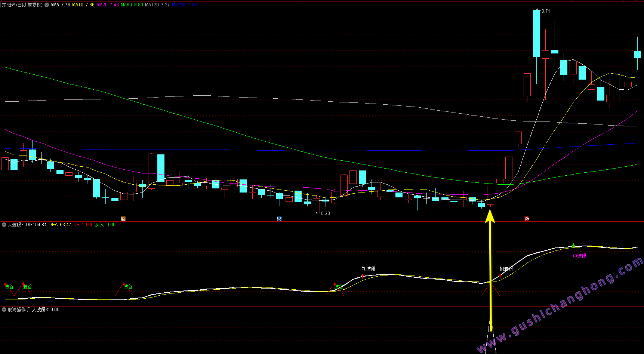Click the DIF: 64.84 value
Image resolution: width=644 pixels, height=354 pixels.
(x=36, y=225)
